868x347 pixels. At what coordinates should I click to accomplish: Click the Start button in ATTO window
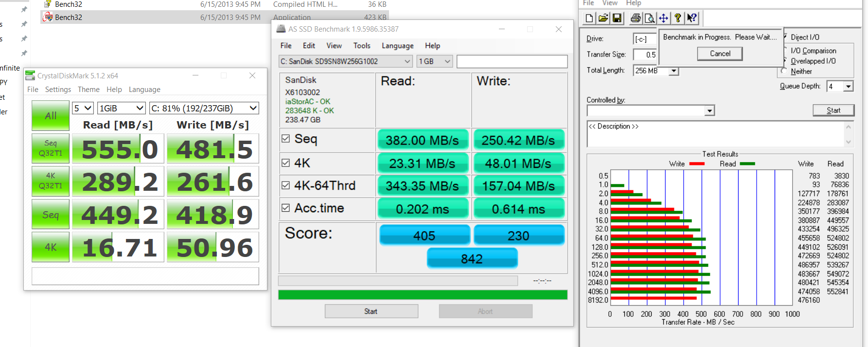coord(833,110)
